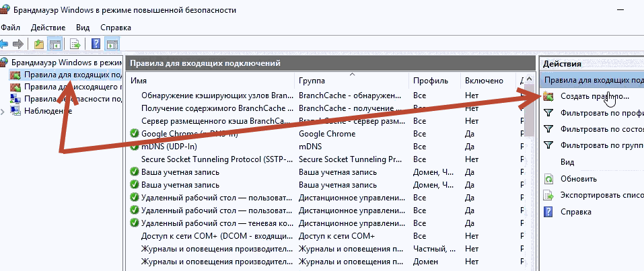Click the green check of Удаленный рабочий стол — теневая
The width and height of the screenshot is (644, 271).
tap(135, 223)
